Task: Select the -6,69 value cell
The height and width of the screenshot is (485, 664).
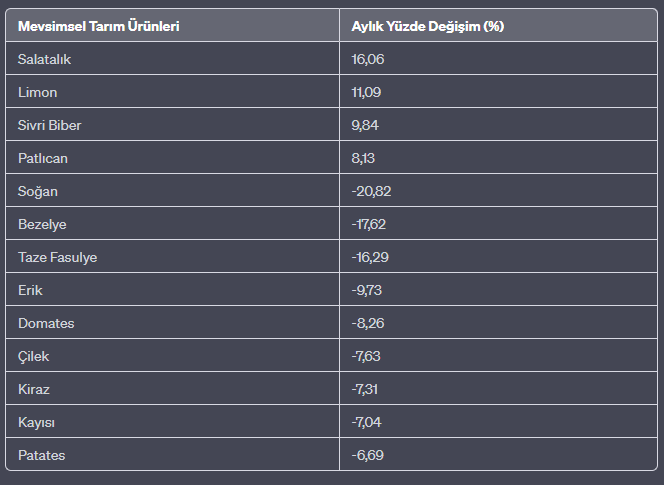Action: point(498,455)
